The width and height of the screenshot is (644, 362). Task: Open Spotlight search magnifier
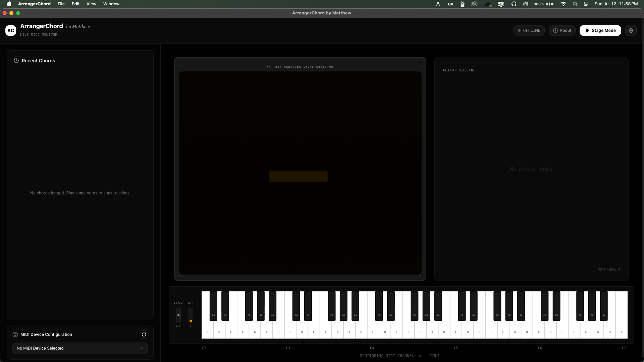[x=575, y=4]
